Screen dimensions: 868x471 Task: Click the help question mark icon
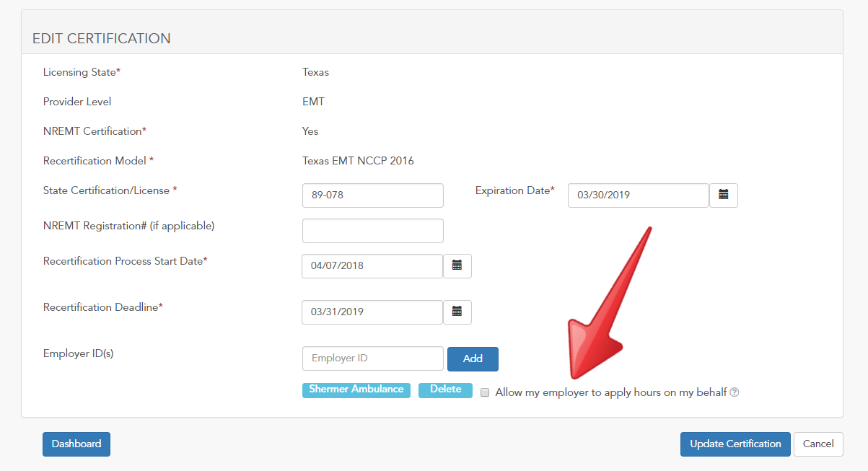734,392
